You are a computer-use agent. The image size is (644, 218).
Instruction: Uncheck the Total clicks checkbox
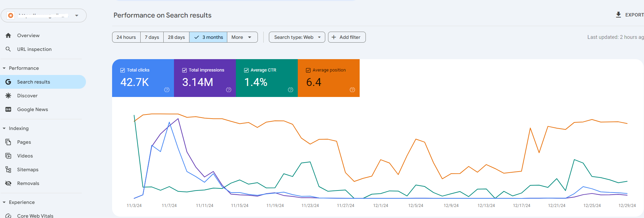122,70
